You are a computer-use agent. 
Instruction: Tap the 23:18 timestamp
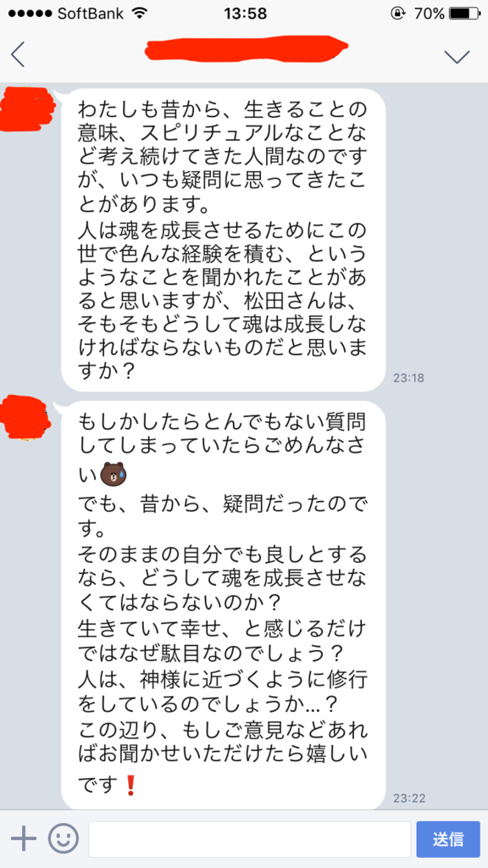click(x=408, y=379)
